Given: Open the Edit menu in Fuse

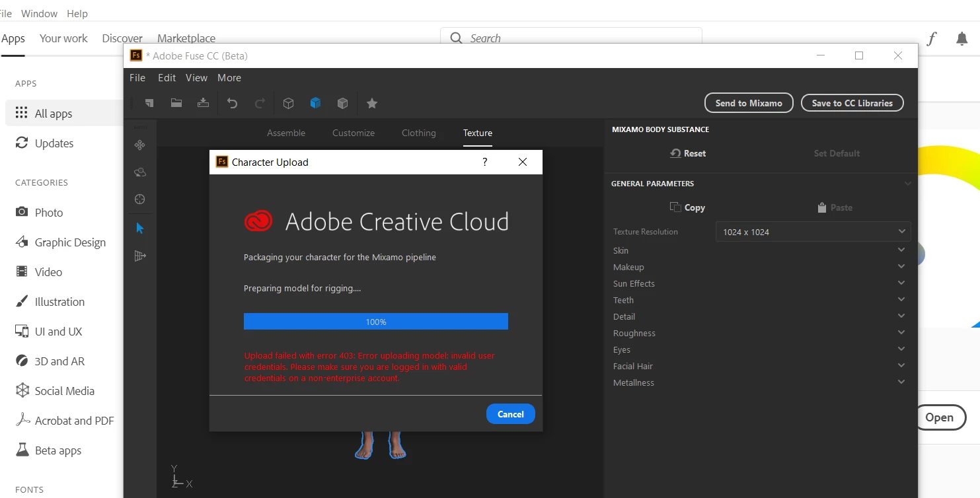Looking at the screenshot, I should pos(167,78).
